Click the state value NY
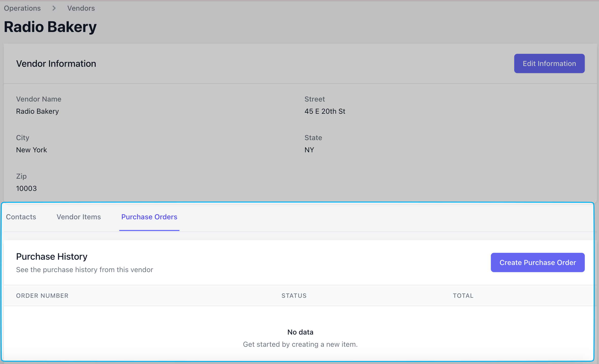This screenshot has width=599, height=364. point(309,150)
